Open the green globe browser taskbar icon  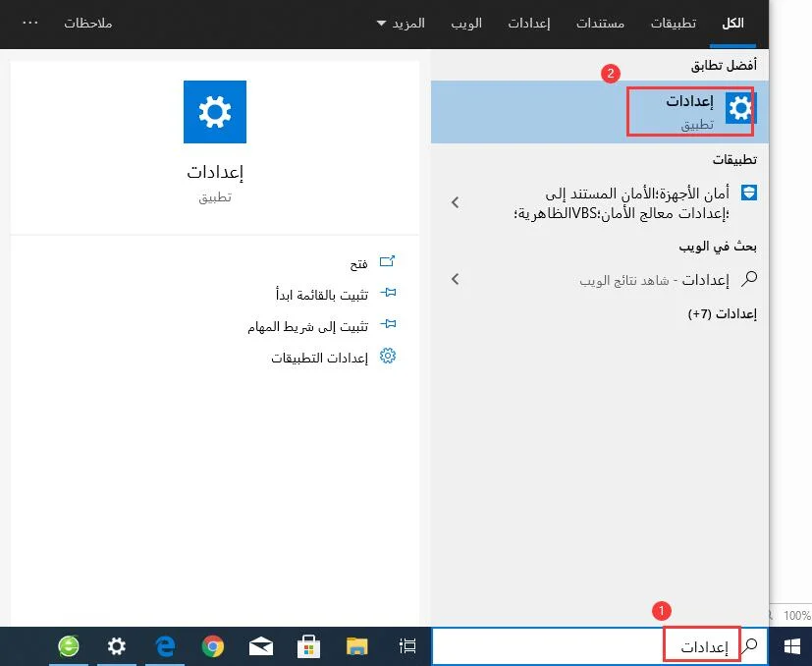pyautogui.click(x=69, y=645)
